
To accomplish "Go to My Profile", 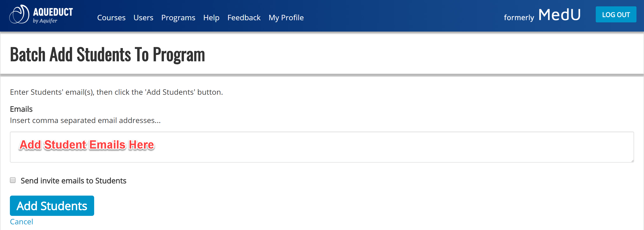I will [286, 17].
